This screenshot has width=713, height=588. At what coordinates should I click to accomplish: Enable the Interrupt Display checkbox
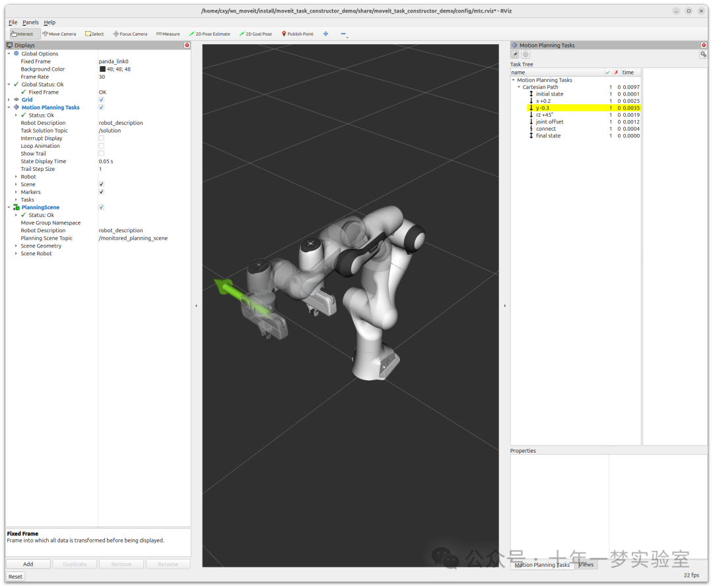pyautogui.click(x=102, y=138)
